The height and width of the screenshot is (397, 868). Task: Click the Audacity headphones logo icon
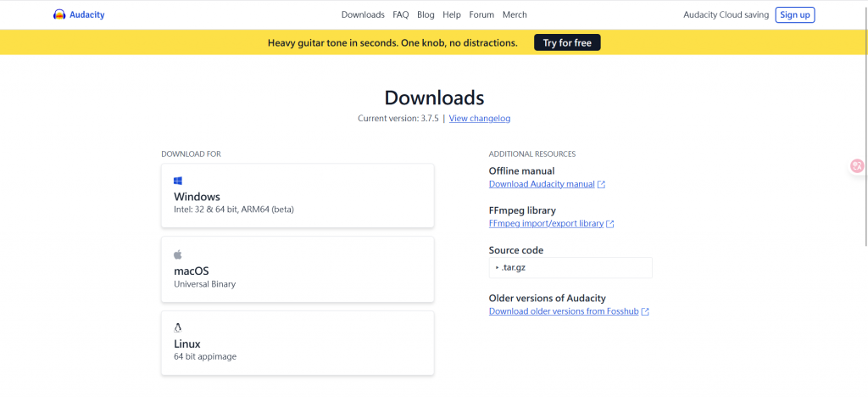pos(59,15)
